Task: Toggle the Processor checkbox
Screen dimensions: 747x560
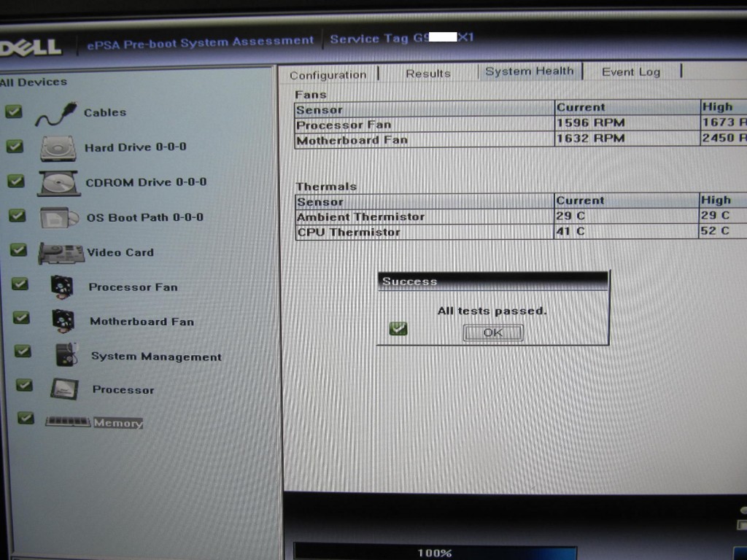Action: (x=24, y=385)
